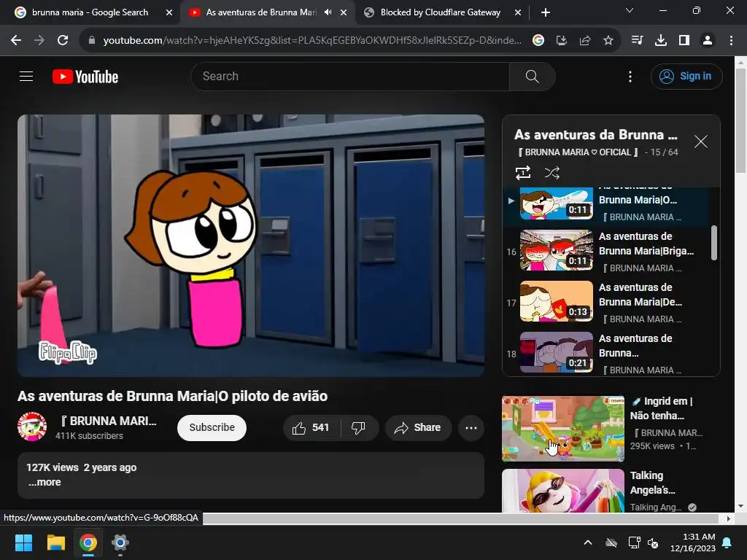Close the playlist panel

pos(701,141)
